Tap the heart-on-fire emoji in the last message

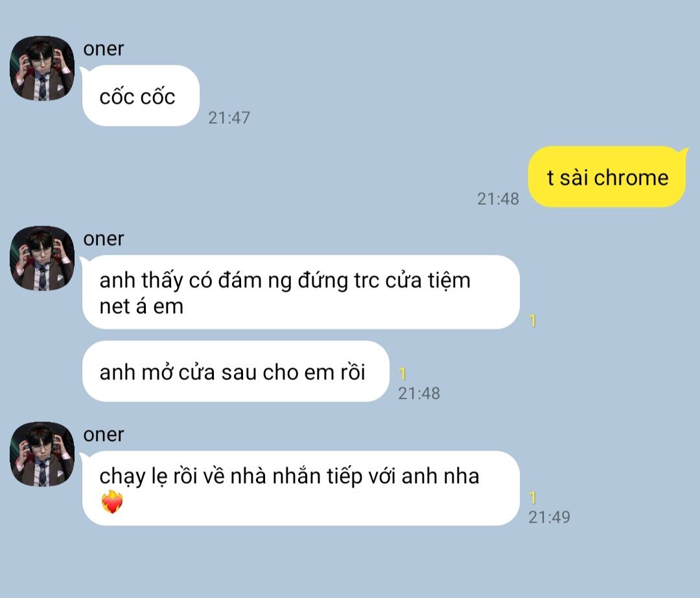click(x=112, y=502)
